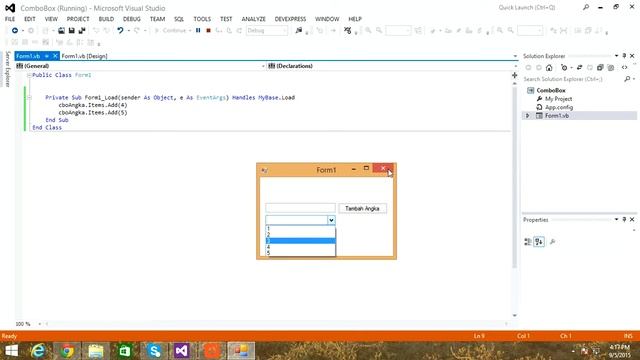Open the DEBUG menu
Viewport: 640px width, 360px height.
(x=131, y=19)
